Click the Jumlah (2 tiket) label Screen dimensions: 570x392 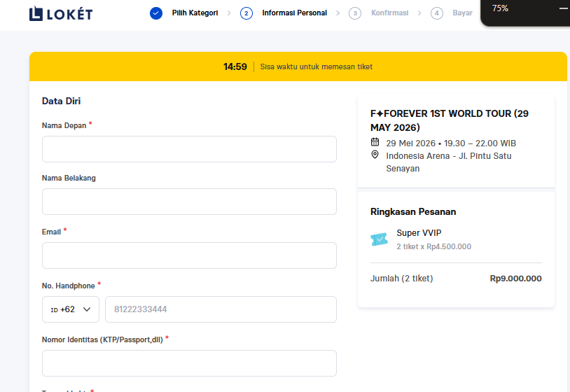(402, 279)
